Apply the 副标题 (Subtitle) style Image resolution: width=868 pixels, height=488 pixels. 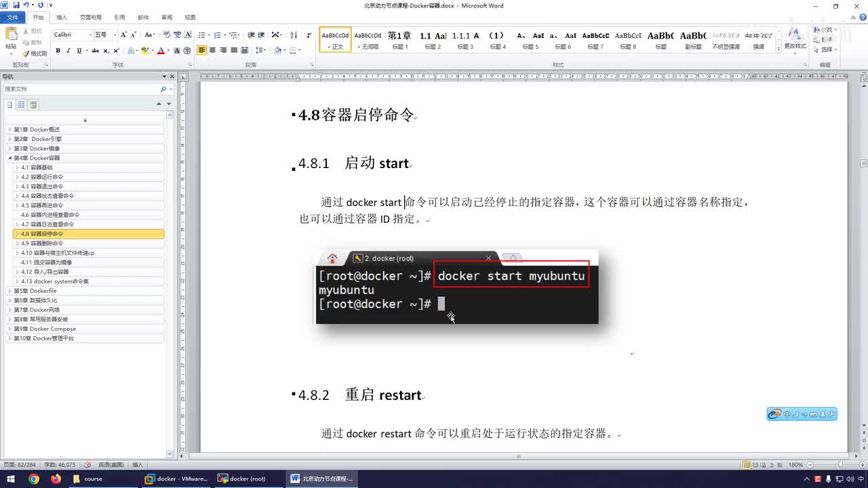[693, 41]
